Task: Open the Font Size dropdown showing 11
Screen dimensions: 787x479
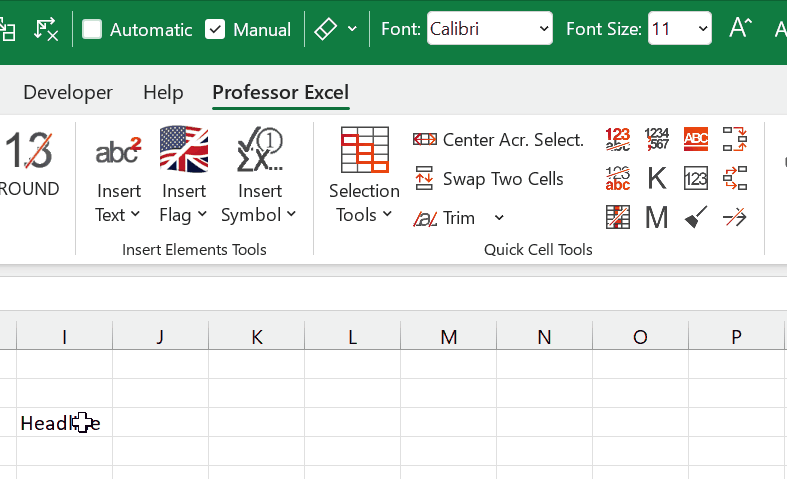Action: pos(680,29)
